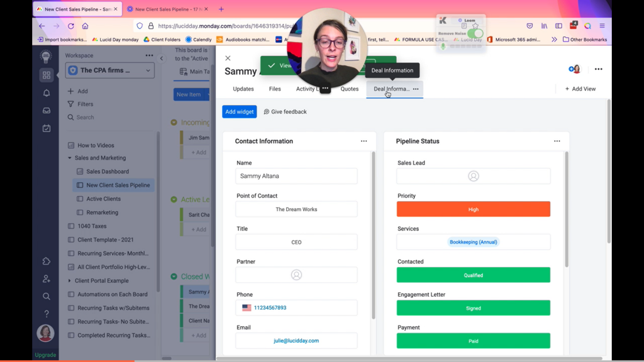
Task: Open The CPA firms workspace dropdown
Action: coord(109,70)
